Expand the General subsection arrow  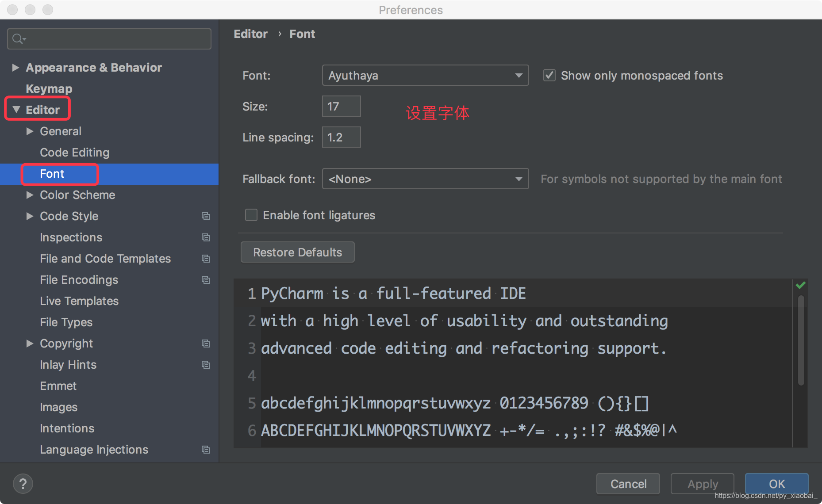pos(30,131)
